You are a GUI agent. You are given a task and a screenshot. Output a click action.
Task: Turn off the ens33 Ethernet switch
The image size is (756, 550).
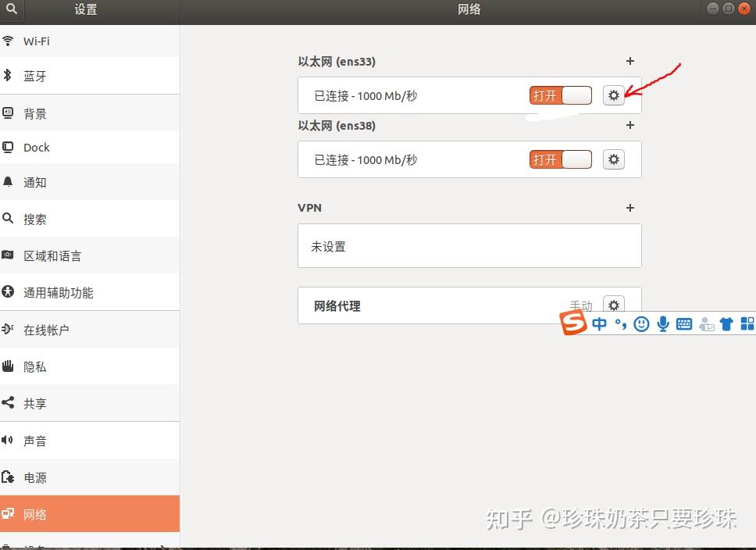point(560,95)
